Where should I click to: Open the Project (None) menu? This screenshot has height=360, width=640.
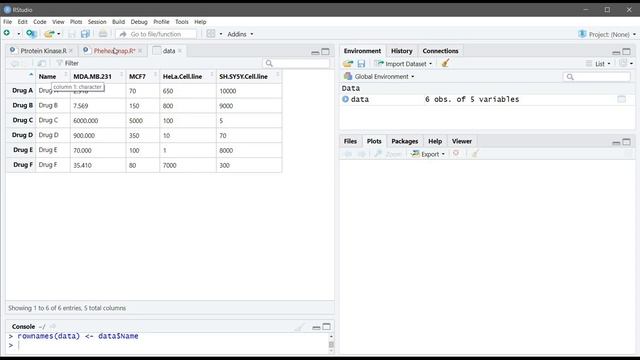(x=607, y=34)
